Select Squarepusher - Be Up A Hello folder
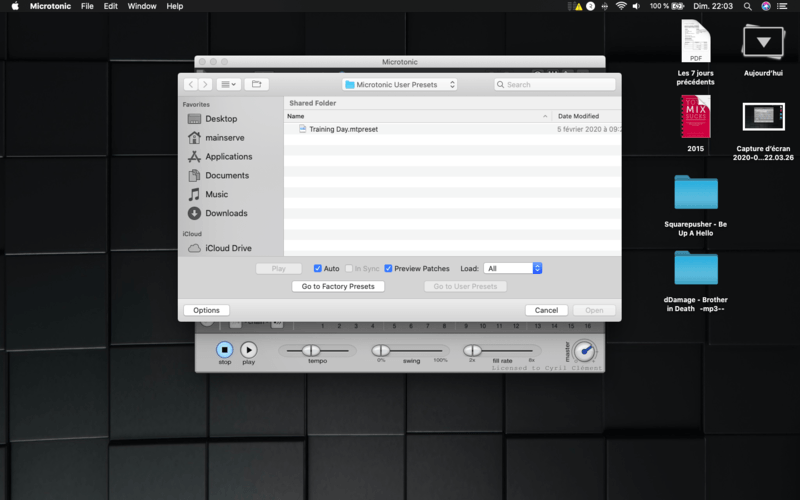800x500 pixels. pyautogui.click(x=696, y=192)
